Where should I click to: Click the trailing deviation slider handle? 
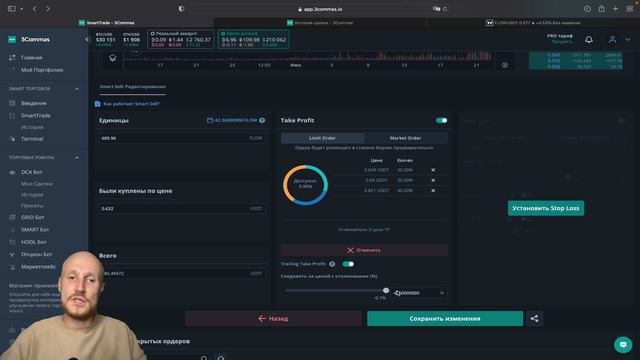click(386, 290)
